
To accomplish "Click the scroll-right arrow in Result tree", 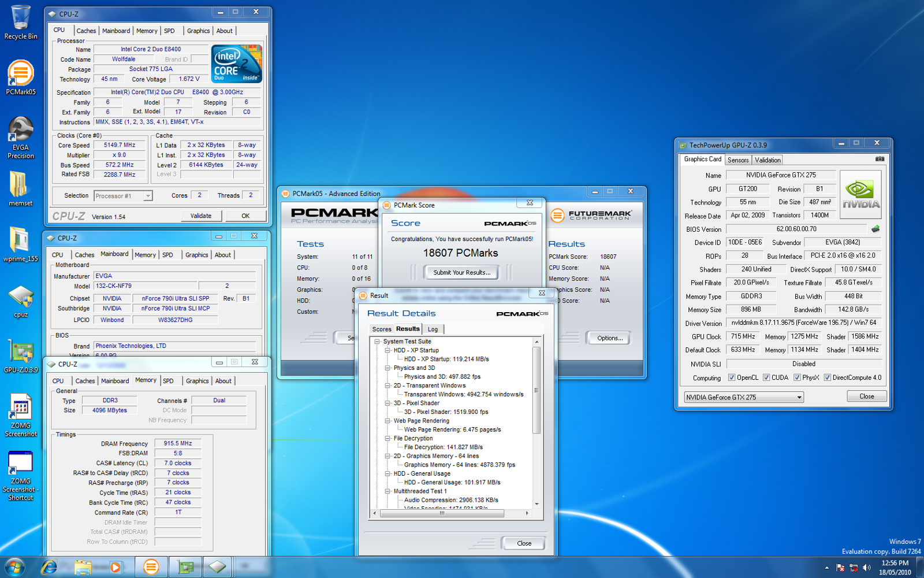I will point(527,513).
